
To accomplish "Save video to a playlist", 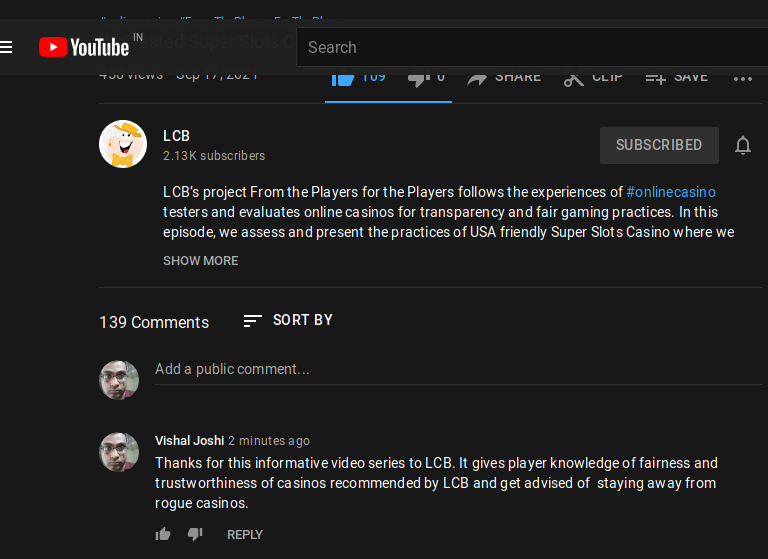I will click(676, 80).
